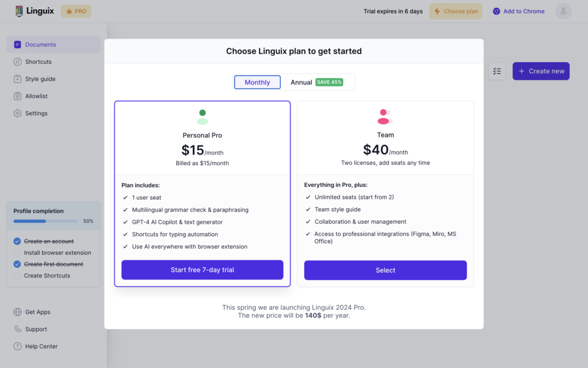The image size is (588, 368).
Task: Click the orange PRO badge
Action: point(76,11)
